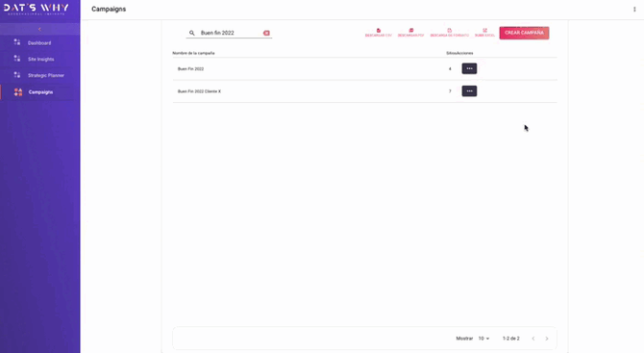Click the Crear Campaña button
Screen dimensions: 644x353
(x=524, y=33)
